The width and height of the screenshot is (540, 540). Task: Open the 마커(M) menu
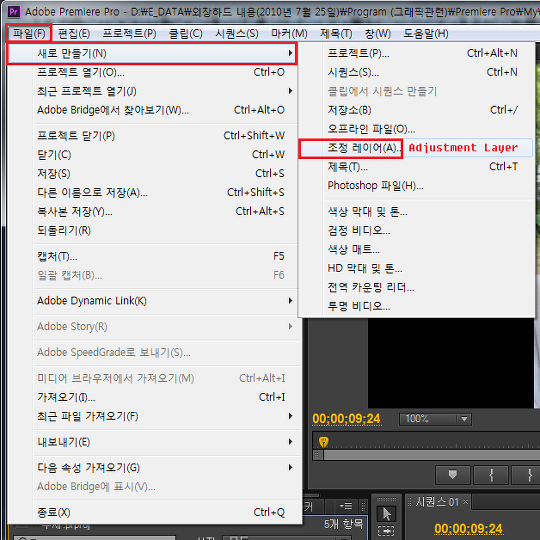[x=289, y=33]
